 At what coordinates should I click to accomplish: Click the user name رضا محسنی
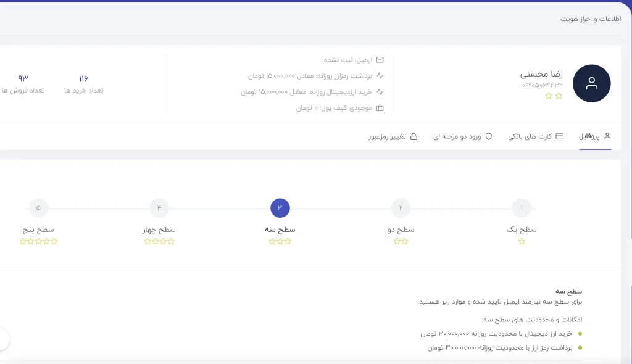(x=541, y=74)
